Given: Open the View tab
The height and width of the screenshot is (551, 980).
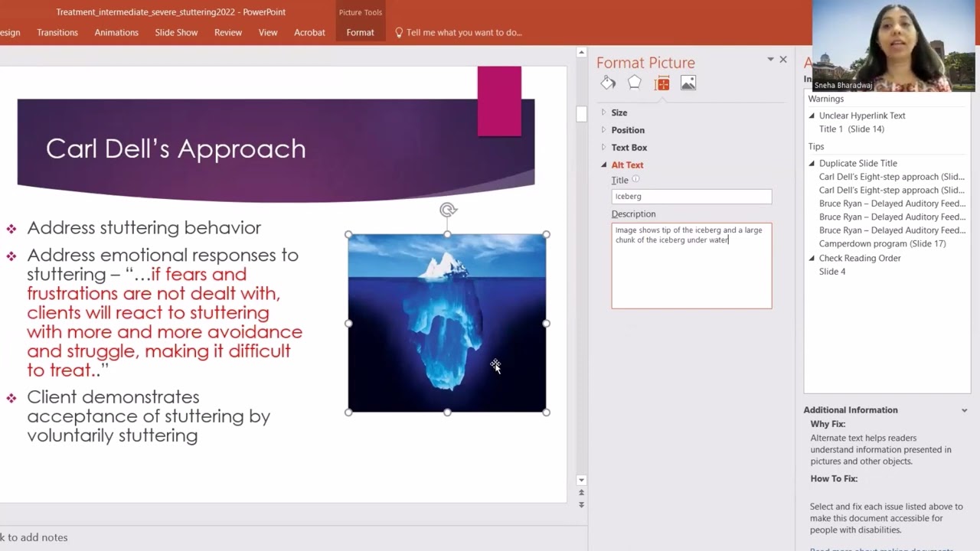Looking at the screenshot, I should tap(268, 33).
